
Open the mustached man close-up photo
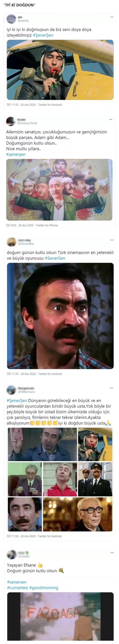pos(60,316)
